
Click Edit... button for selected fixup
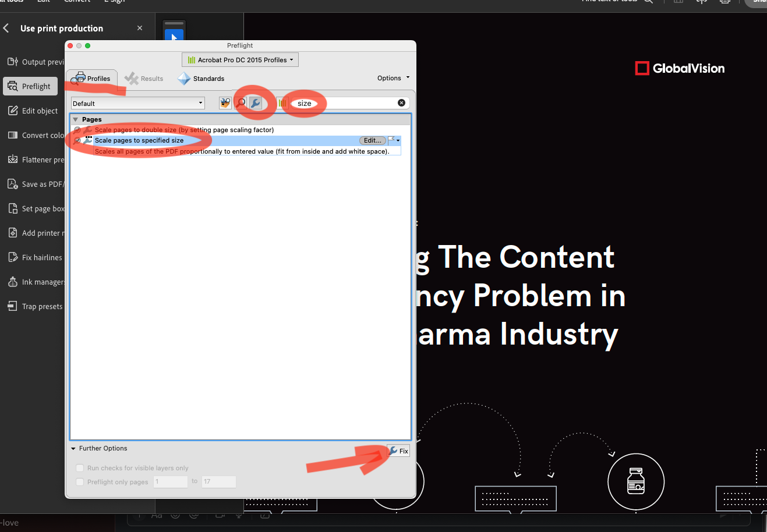click(x=372, y=140)
